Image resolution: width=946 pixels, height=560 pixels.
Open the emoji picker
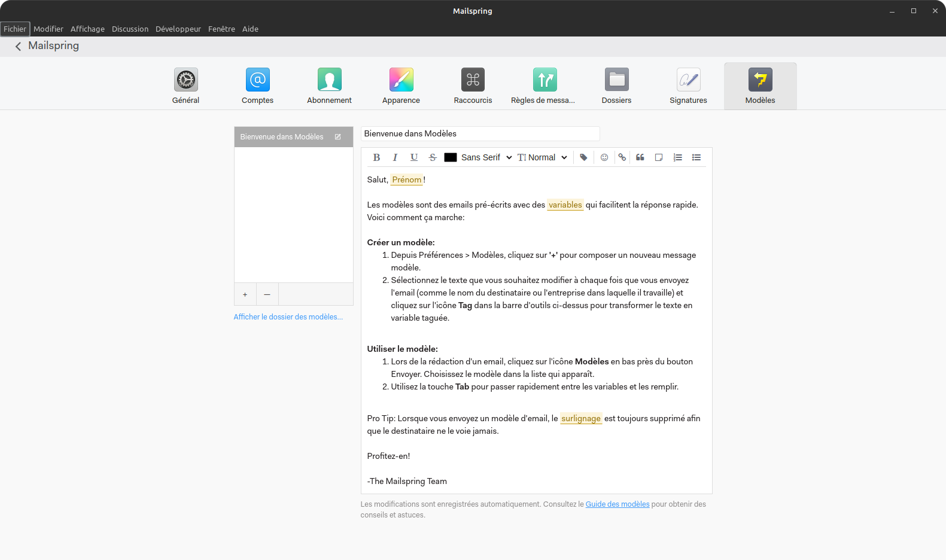[x=604, y=157]
